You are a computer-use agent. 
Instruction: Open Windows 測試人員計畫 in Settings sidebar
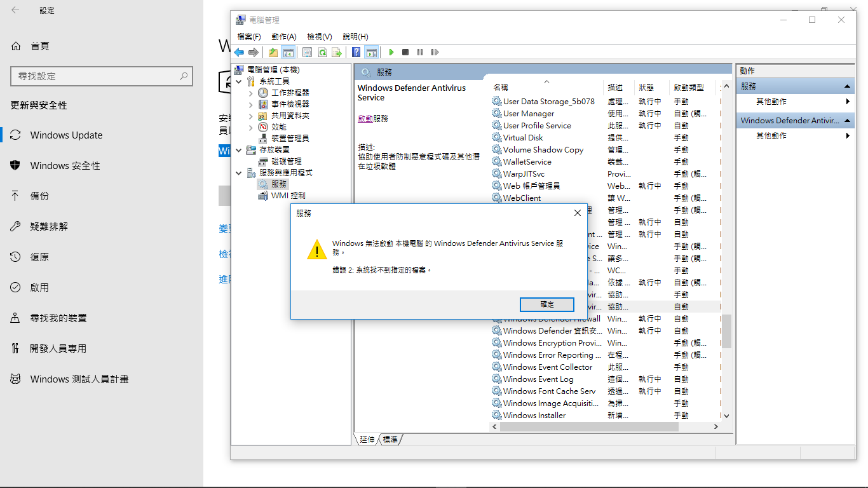coord(102,379)
